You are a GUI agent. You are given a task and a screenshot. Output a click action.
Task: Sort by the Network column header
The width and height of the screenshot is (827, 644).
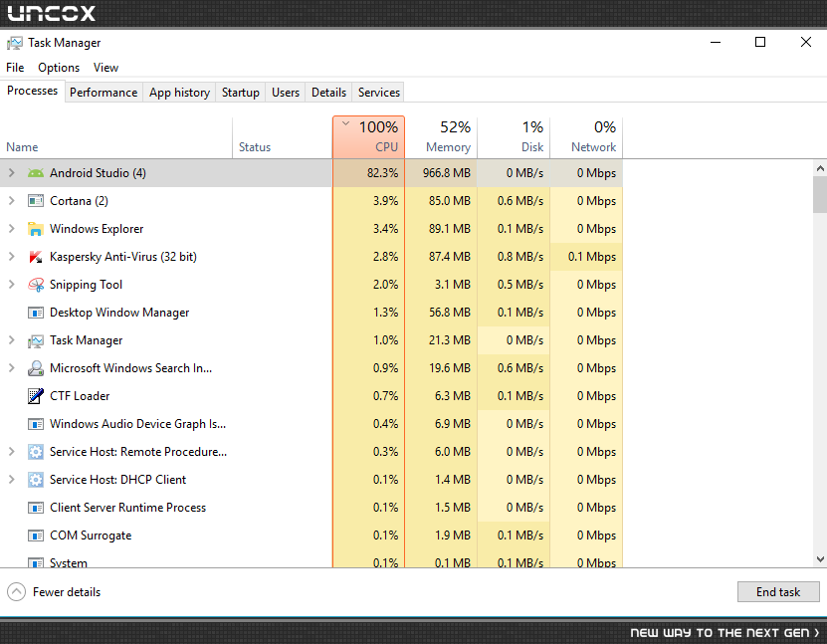tap(586, 137)
